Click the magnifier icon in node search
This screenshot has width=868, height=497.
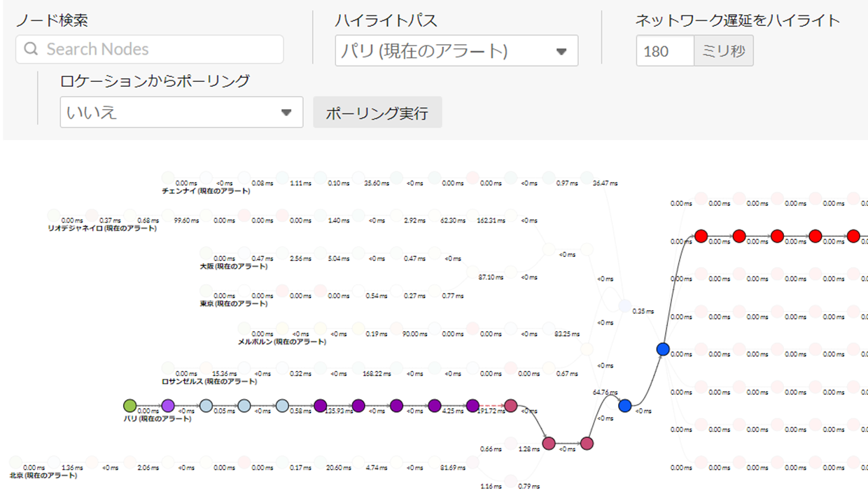click(31, 50)
